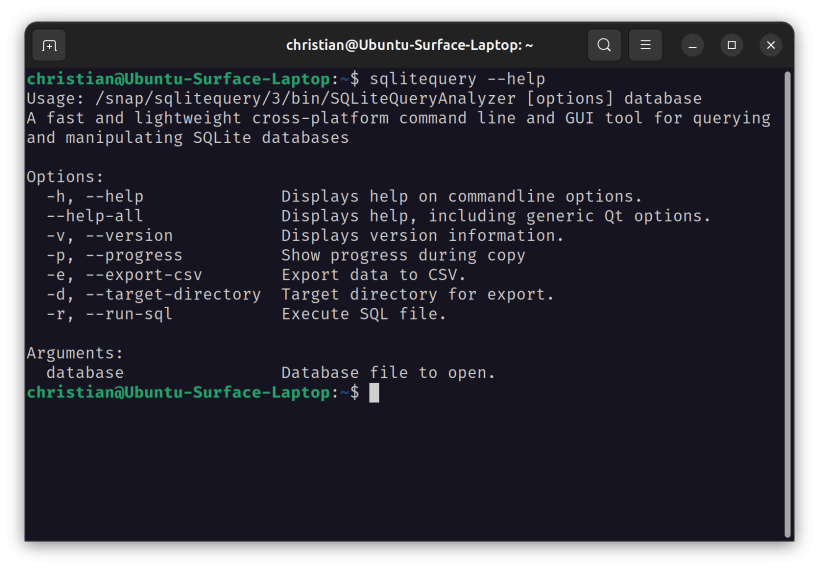Click the typed command sqlitequery --help

coord(458,79)
